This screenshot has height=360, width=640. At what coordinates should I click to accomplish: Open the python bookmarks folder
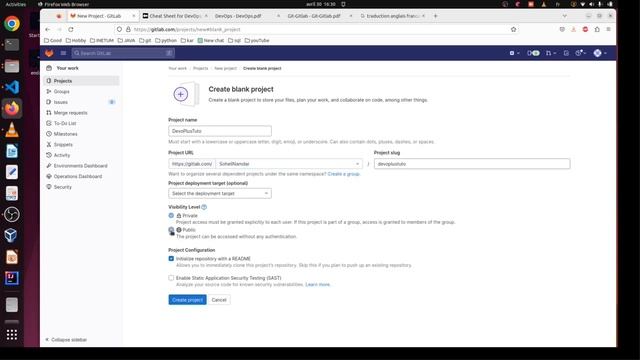[166, 40]
